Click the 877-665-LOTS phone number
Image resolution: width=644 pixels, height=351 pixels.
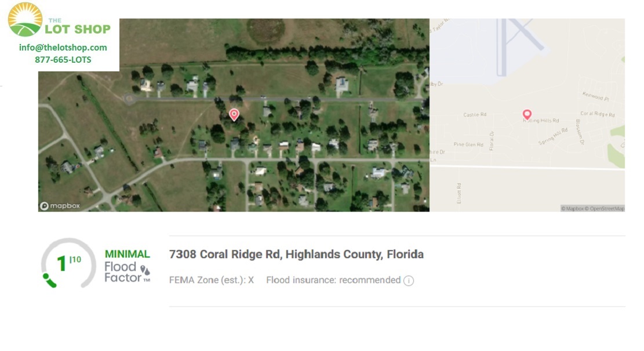tap(63, 60)
